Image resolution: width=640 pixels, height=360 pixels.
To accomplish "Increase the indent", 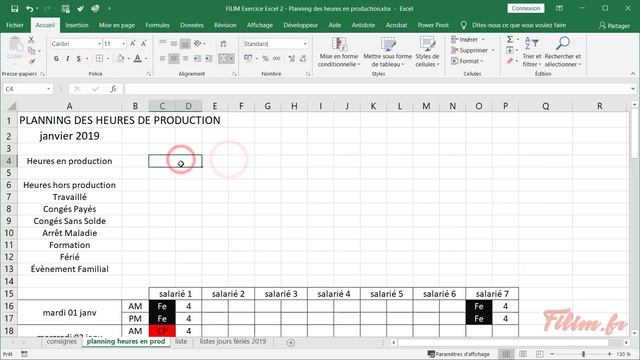I will coord(209,59).
